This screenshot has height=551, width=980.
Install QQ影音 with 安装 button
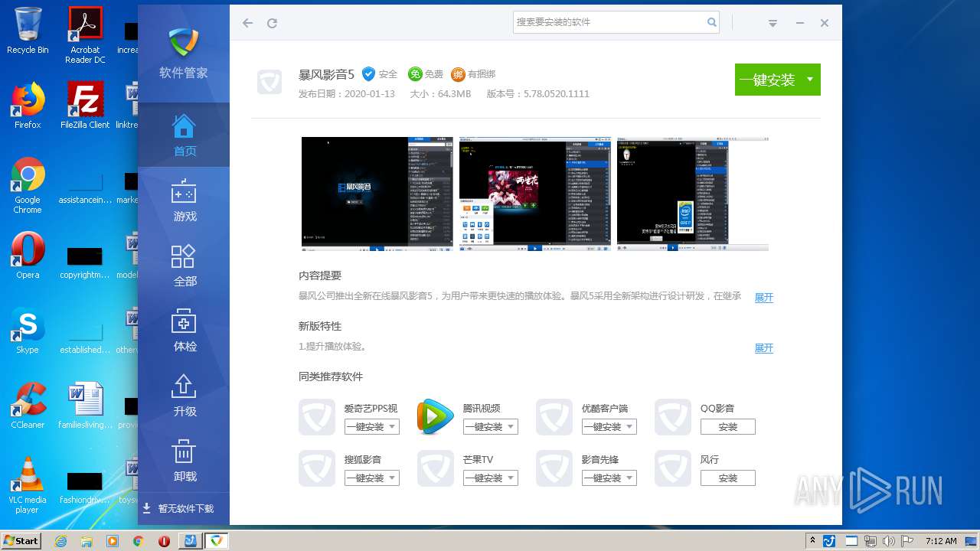[x=728, y=427]
